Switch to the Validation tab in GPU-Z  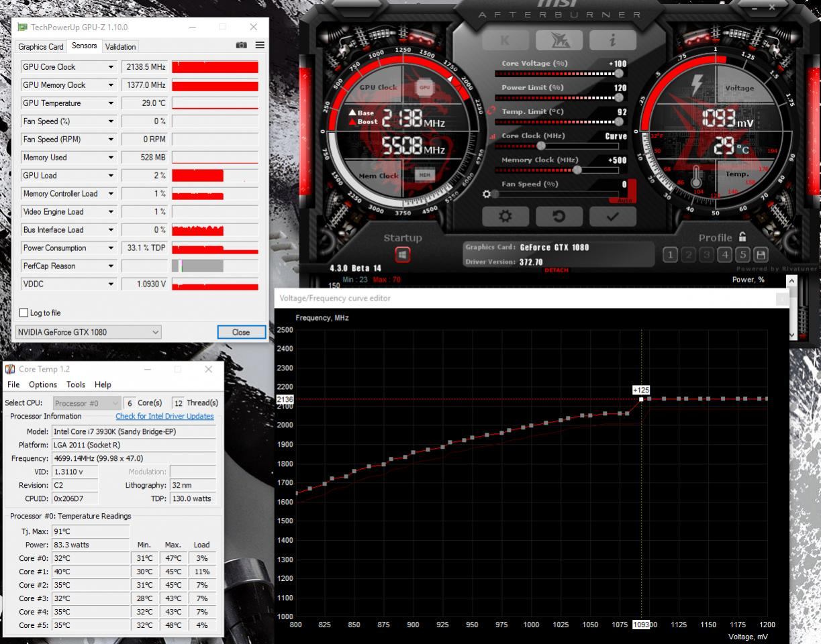tap(121, 46)
